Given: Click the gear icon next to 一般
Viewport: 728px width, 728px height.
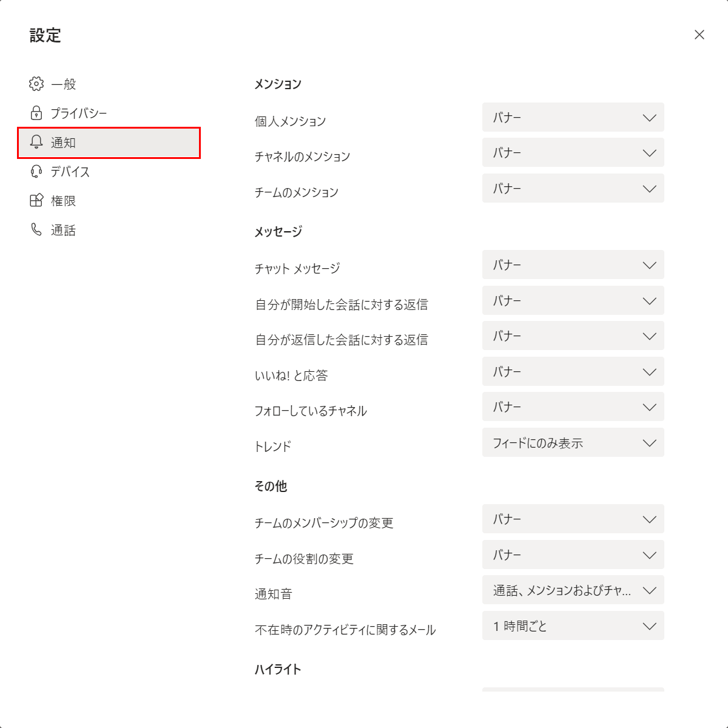Looking at the screenshot, I should pos(36,84).
